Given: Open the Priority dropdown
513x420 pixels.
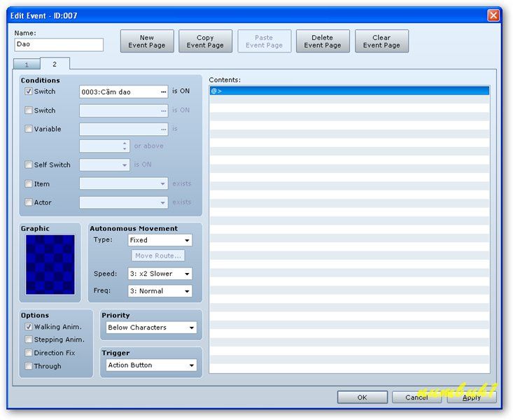Looking at the screenshot, I should pyautogui.click(x=151, y=328).
